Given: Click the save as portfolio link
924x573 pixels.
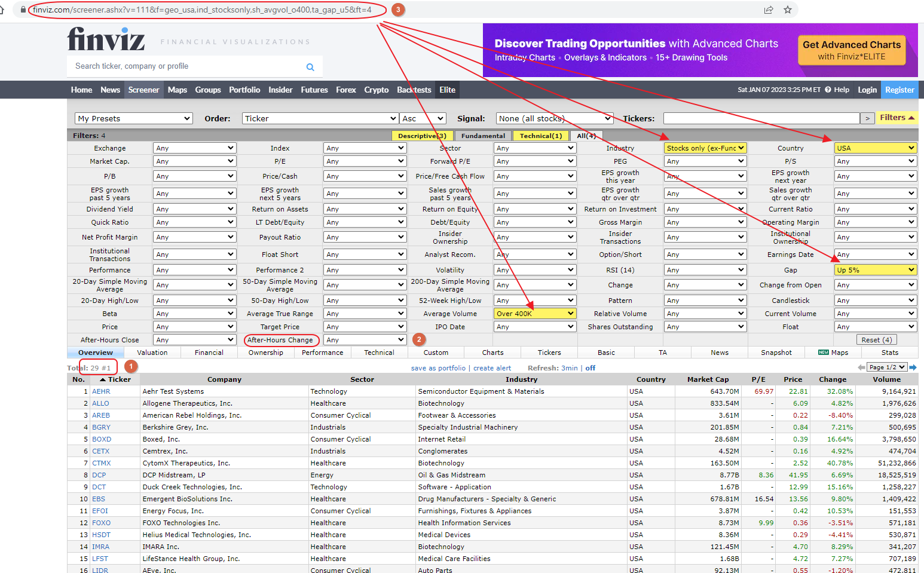Looking at the screenshot, I should click(x=438, y=368).
